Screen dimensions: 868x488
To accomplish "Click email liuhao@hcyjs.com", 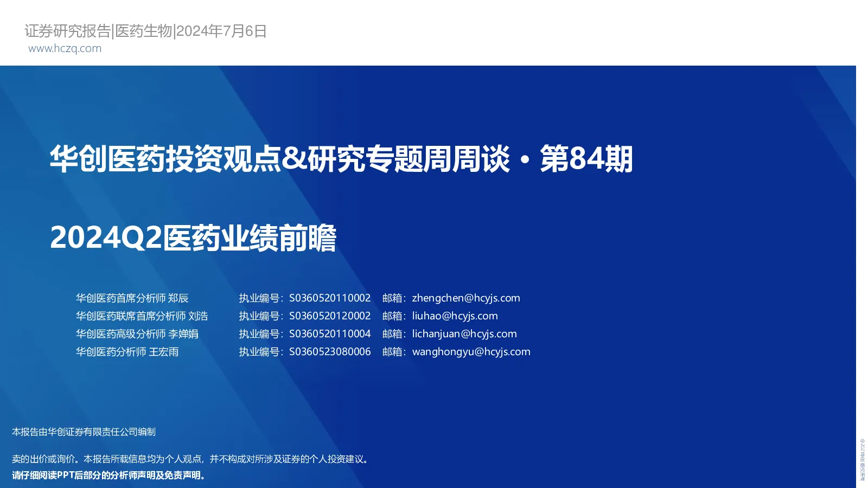I will coord(455,316).
